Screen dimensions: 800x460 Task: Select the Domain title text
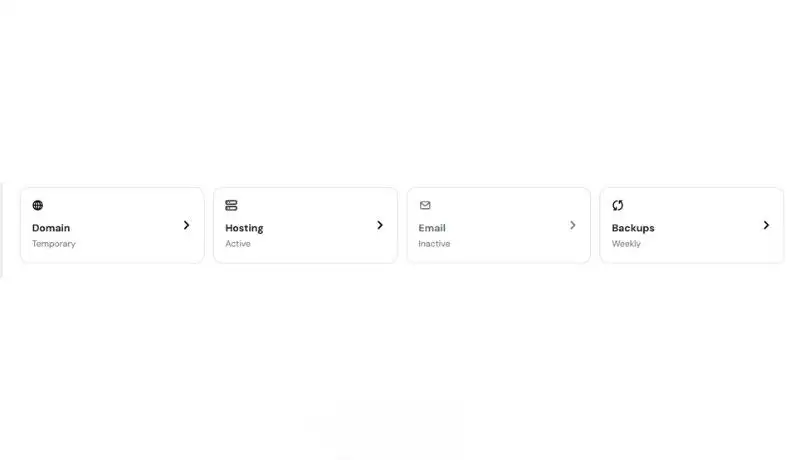click(51, 228)
